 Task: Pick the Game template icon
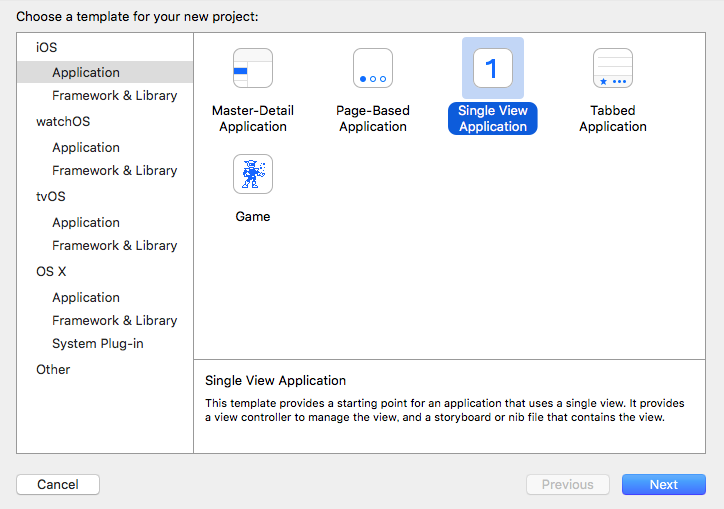pyautogui.click(x=253, y=174)
